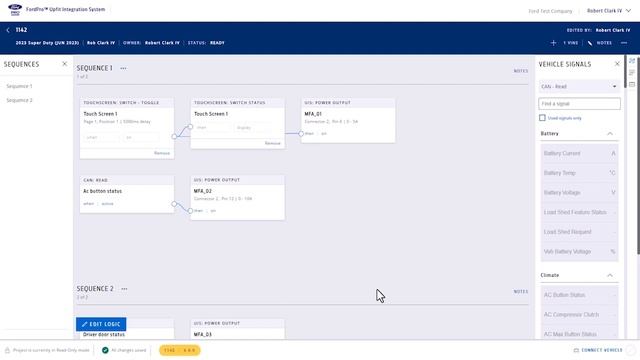Select Sequence 1 in the Sequences list
The height and width of the screenshot is (360, 640).
click(19, 86)
